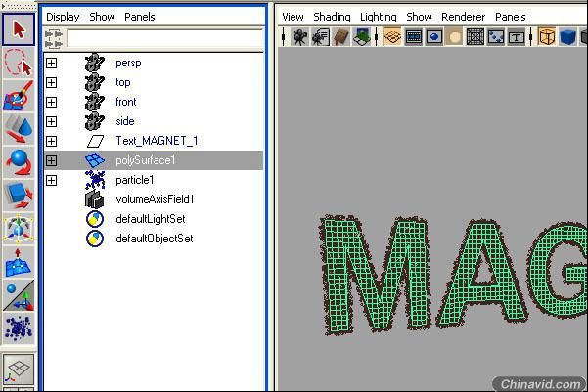The width and height of the screenshot is (588, 392).
Task: Expand the Text_MAGNET_1 node
Action: (52, 142)
